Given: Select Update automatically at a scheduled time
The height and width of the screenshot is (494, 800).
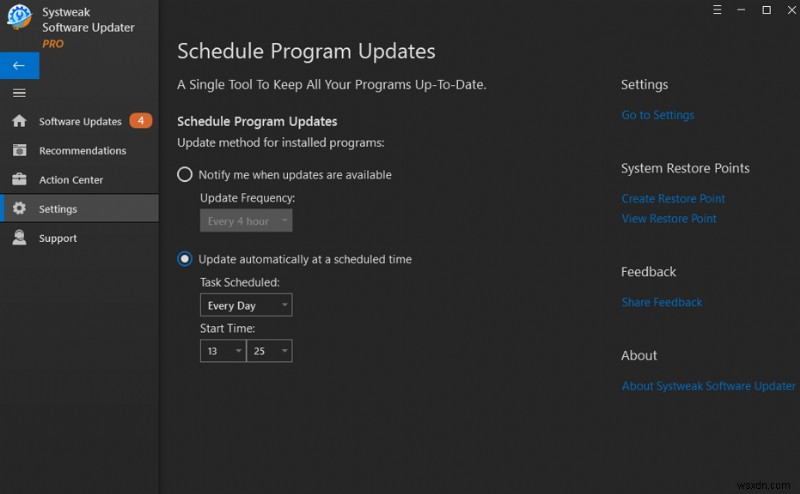Looking at the screenshot, I should pos(185,259).
